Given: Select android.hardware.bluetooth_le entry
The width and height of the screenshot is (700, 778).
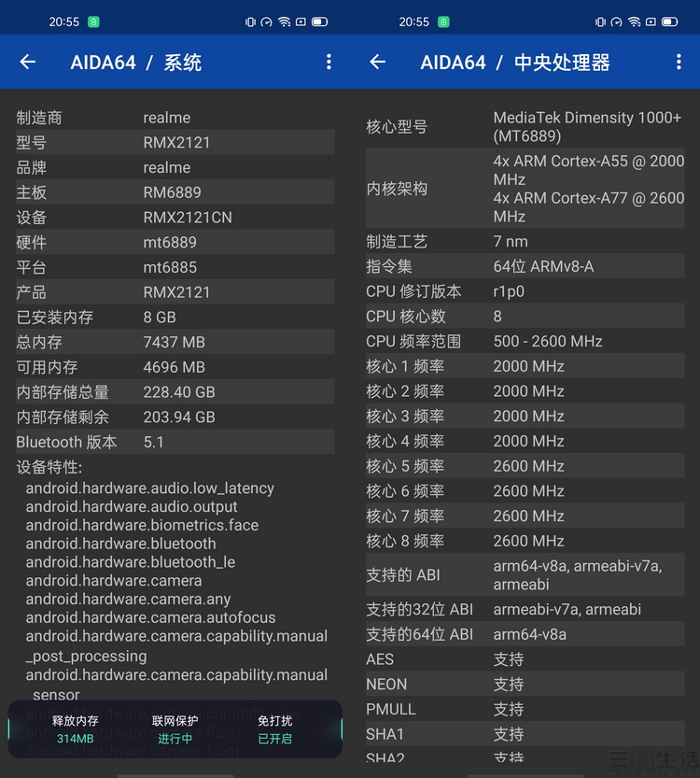Looking at the screenshot, I should 131,562.
